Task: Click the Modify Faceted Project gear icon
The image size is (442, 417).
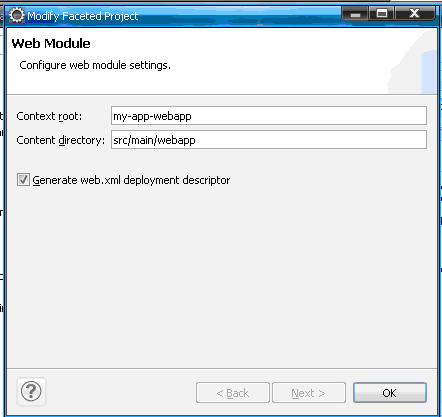Action: pos(16,15)
